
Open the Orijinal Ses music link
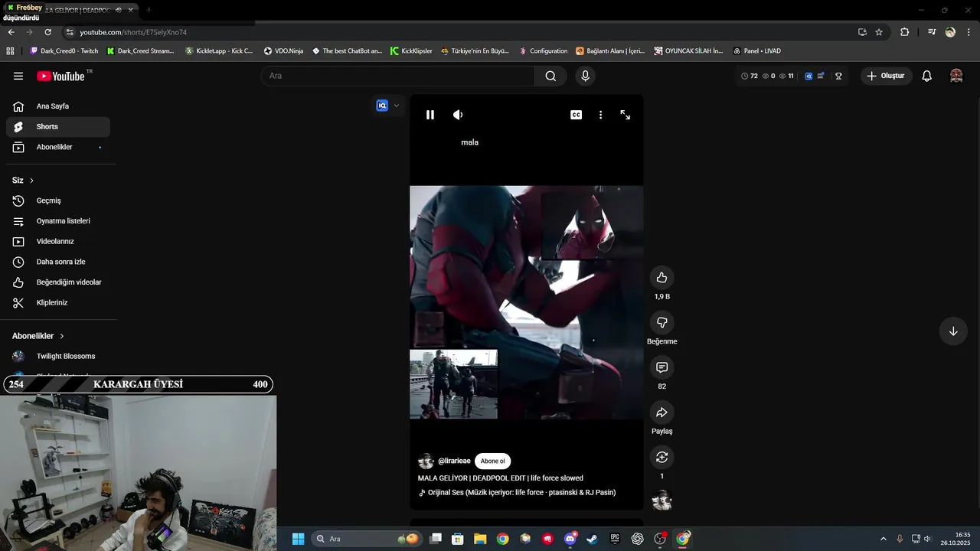[521, 493]
